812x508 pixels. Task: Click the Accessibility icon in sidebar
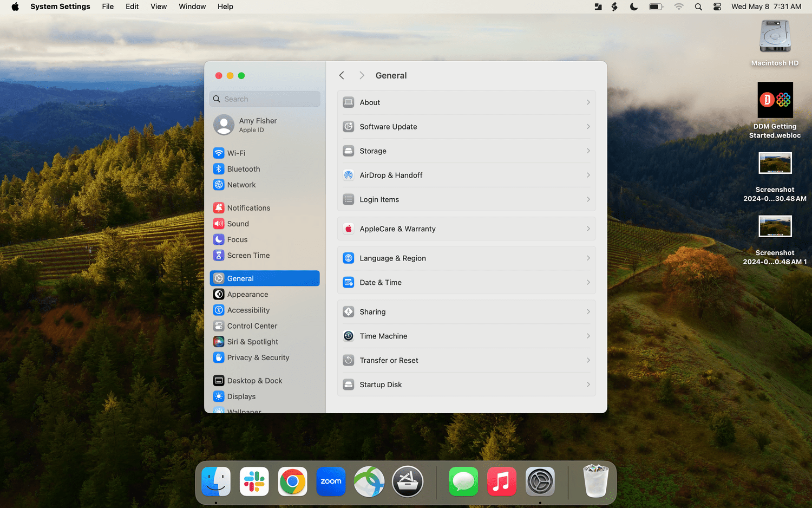coord(219,310)
